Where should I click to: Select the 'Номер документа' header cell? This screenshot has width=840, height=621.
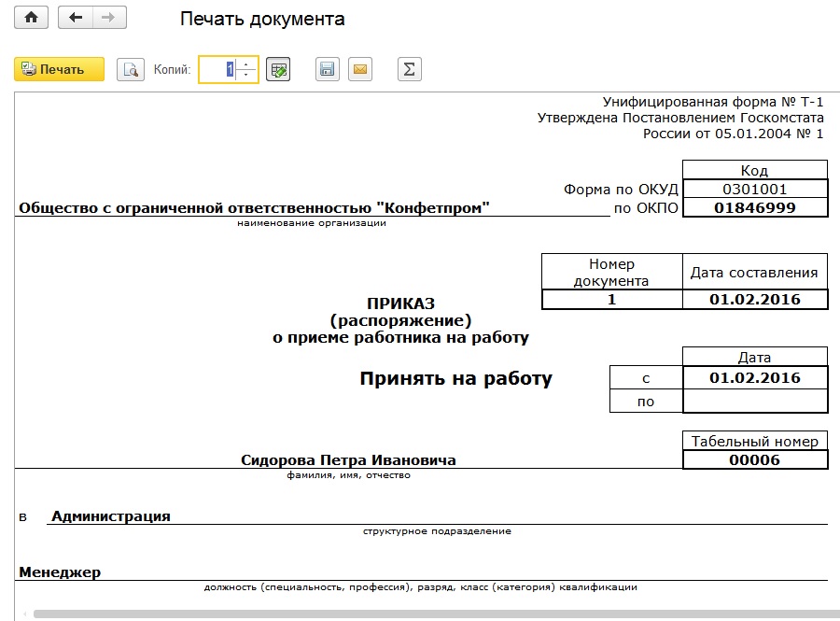pyautogui.click(x=611, y=272)
